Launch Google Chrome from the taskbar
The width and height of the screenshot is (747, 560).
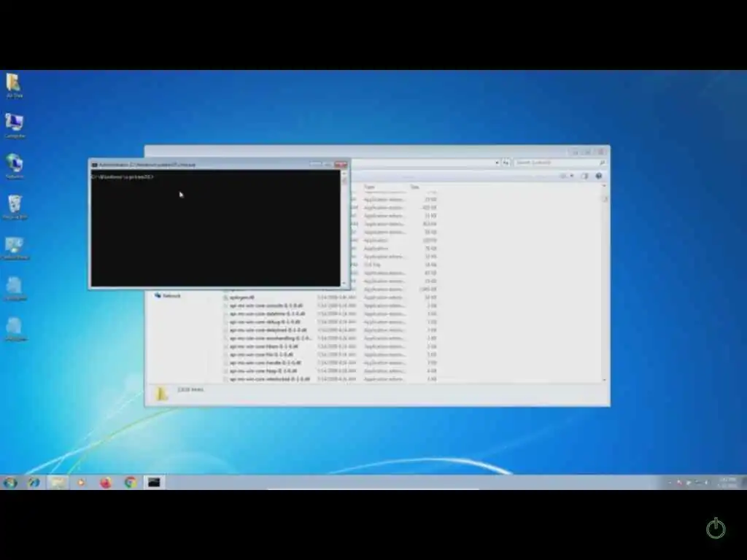130,483
